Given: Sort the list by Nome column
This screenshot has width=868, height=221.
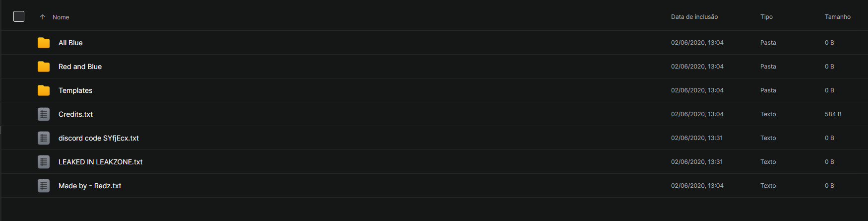Looking at the screenshot, I should pos(61,17).
